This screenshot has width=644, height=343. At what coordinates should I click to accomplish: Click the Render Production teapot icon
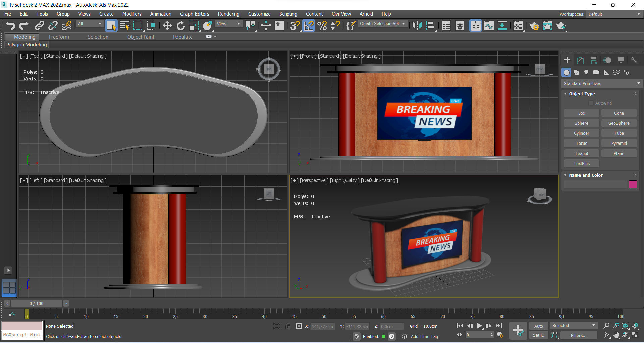point(561,25)
